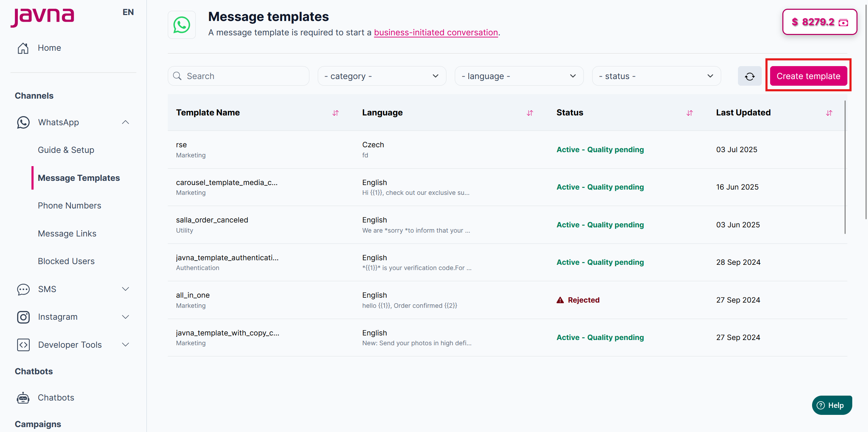Click the Chatbots robot icon

[x=23, y=398]
